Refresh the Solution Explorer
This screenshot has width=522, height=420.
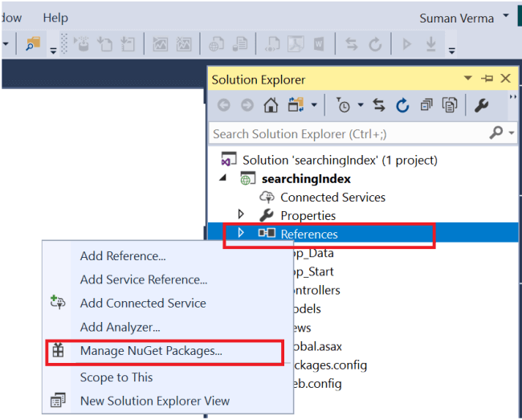(x=402, y=105)
